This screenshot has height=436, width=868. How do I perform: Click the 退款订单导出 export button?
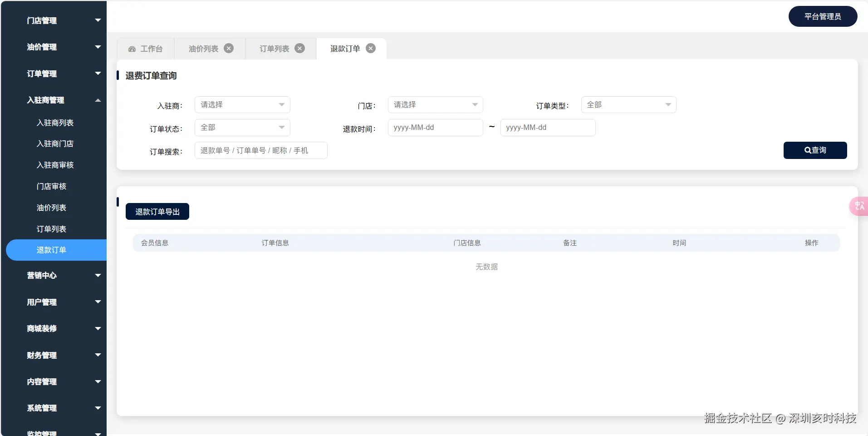pos(157,212)
